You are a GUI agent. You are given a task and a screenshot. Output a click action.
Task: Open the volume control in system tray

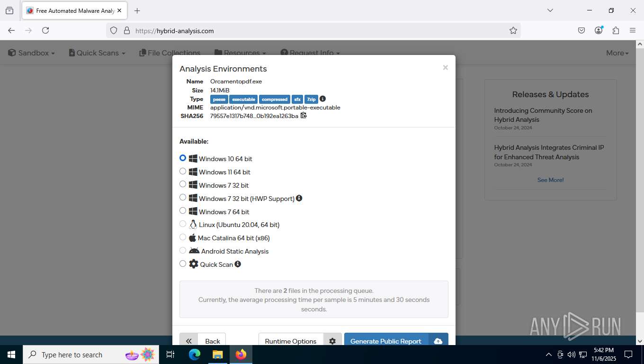coord(571,355)
